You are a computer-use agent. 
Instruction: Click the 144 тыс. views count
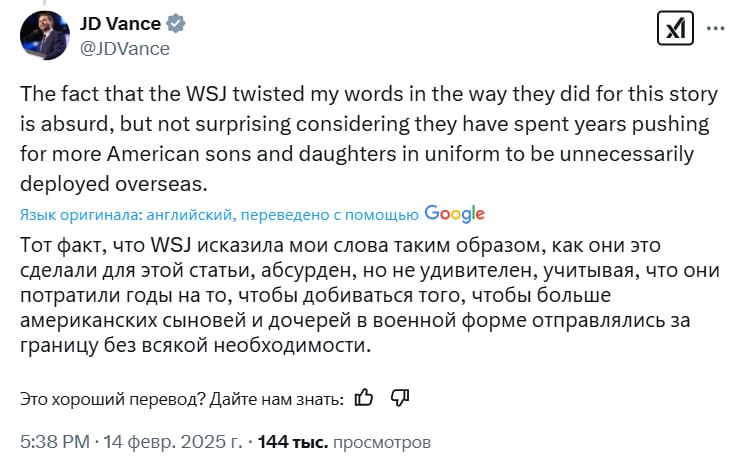[x=292, y=441]
